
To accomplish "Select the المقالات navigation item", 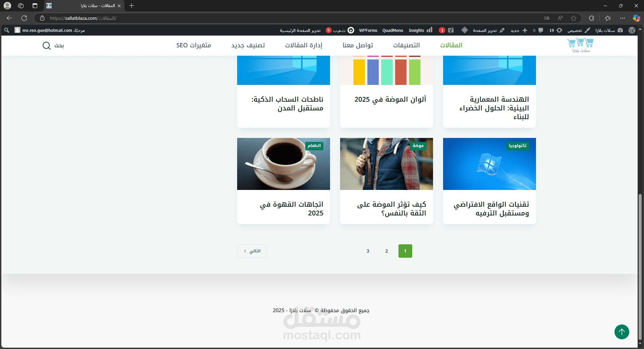I will [x=451, y=45].
